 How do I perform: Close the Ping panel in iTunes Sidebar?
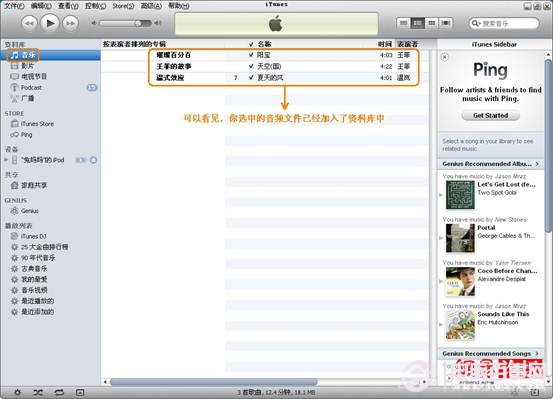click(x=445, y=57)
